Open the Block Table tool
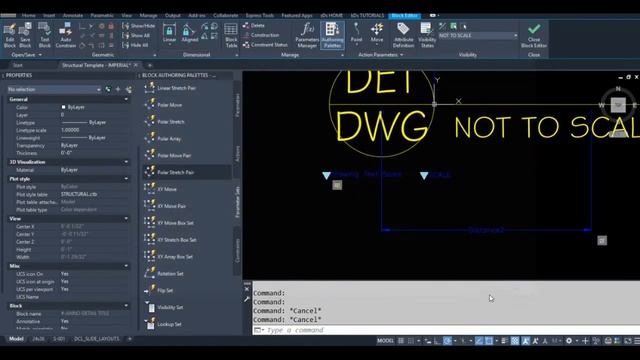Image resolution: width=640 pixels, height=360 pixels. click(231, 35)
